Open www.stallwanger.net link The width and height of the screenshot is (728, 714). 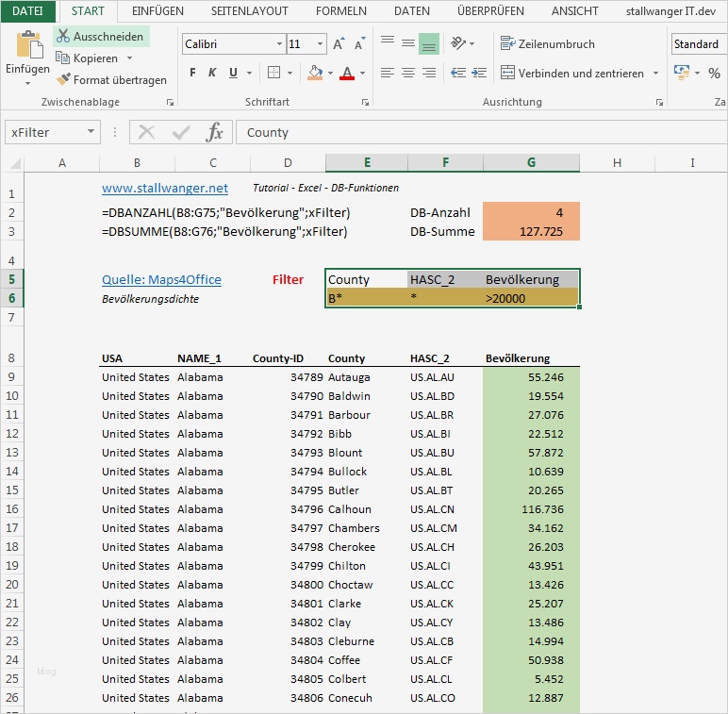click(165, 188)
